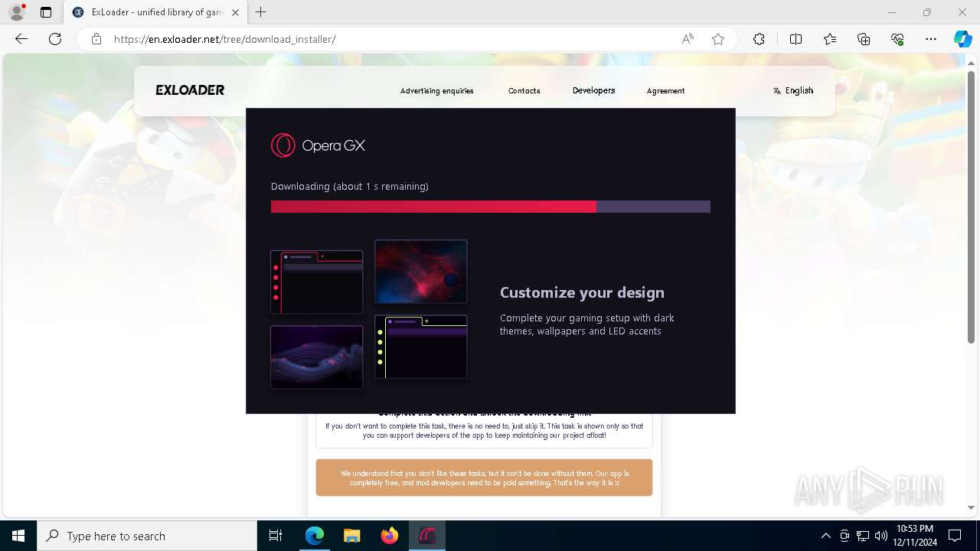Open Read aloud icon in address bar
The height and width of the screenshot is (551, 980).
point(688,39)
